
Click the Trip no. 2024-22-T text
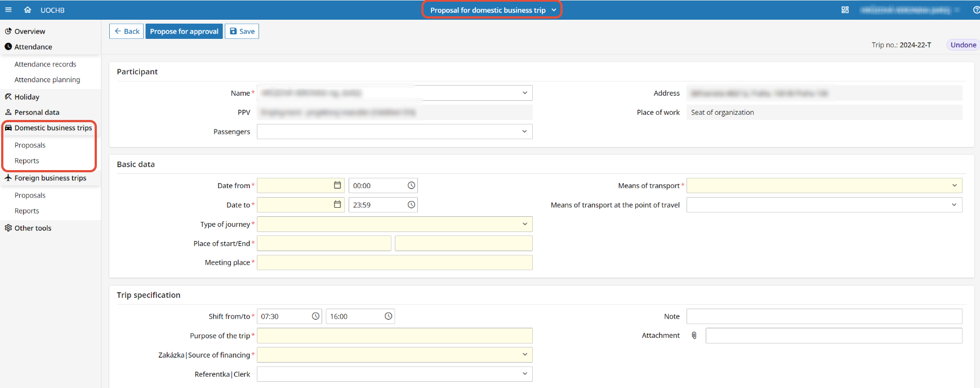coord(901,45)
